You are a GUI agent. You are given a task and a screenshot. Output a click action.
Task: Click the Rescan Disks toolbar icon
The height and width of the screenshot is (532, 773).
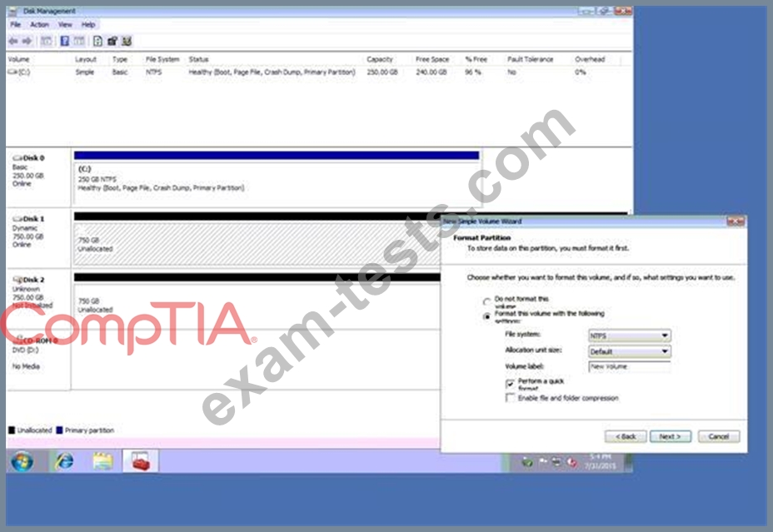tap(127, 42)
